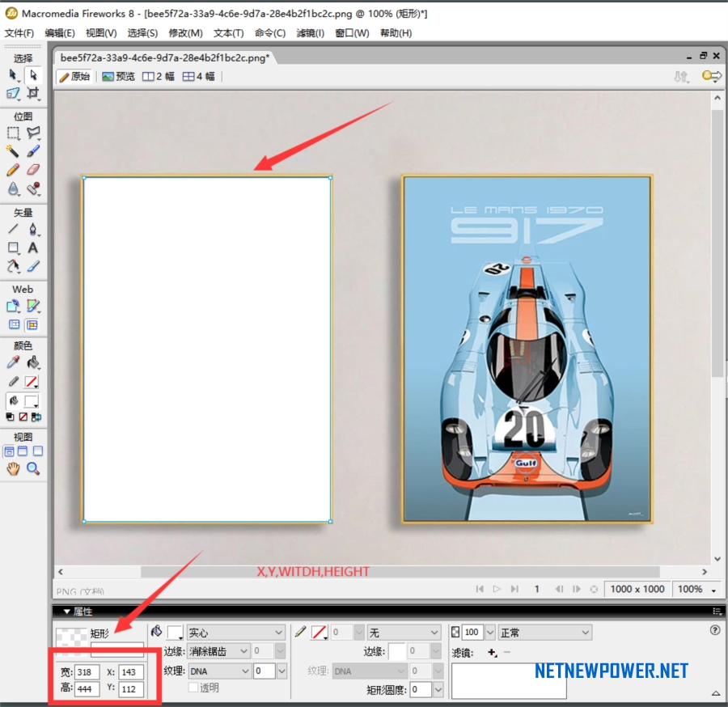The height and width of the screenshot is (707, 728).
Task: Switch to the 原始 view tab
Action: pos(74,77)
